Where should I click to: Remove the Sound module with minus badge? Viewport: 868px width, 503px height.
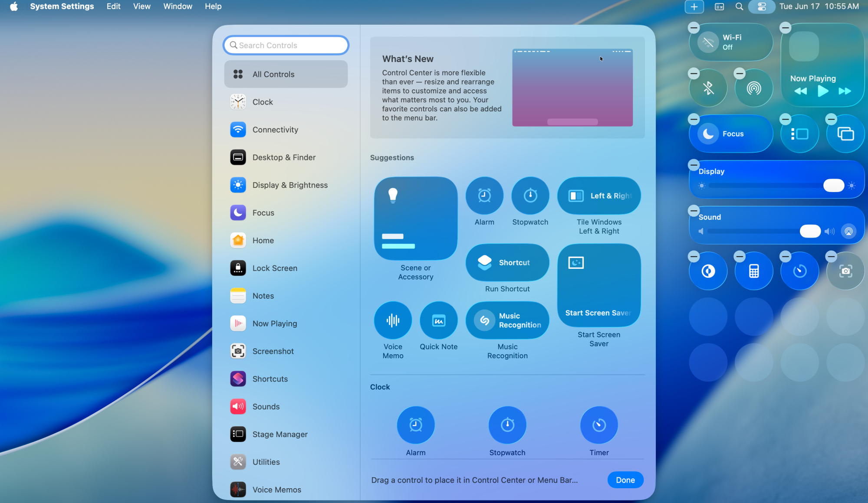coord(694,211)
